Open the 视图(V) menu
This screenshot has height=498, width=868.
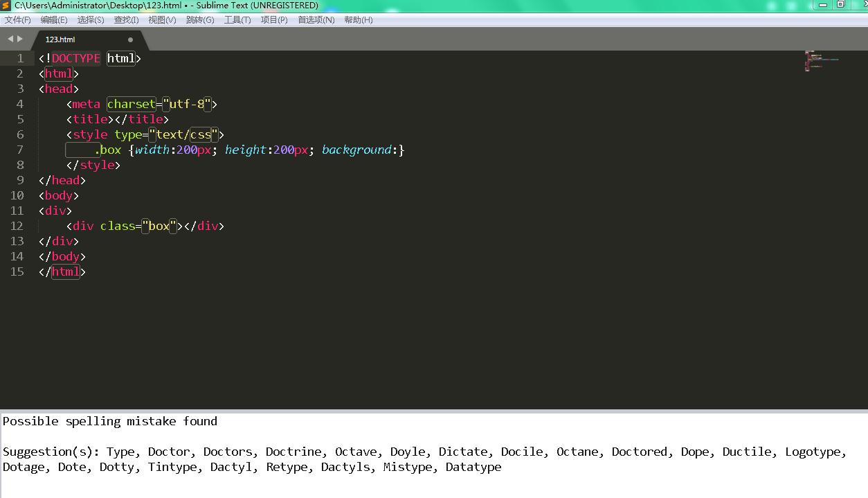(162, 20)
